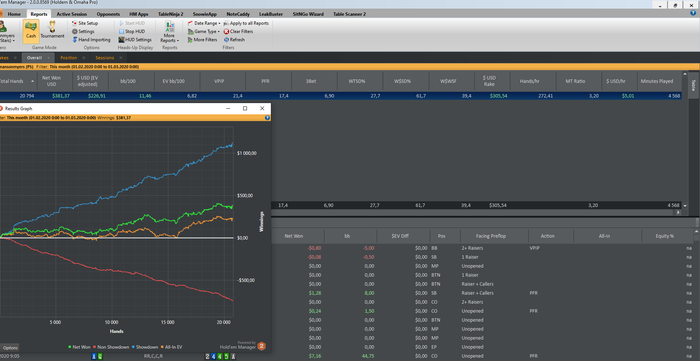Open the More Reports dropdown
This screenshot has height=361, width=700.
point(170,32)
